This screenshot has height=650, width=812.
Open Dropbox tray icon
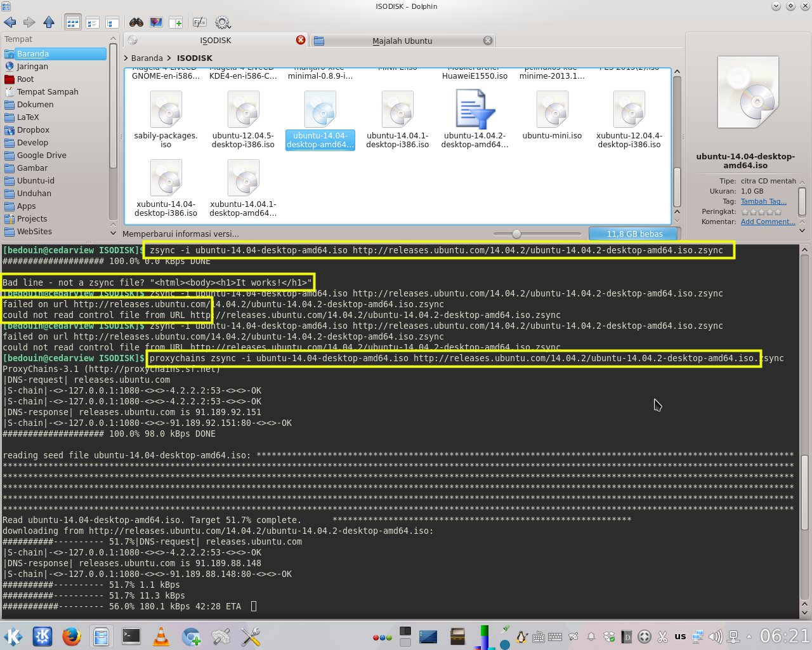609,637
